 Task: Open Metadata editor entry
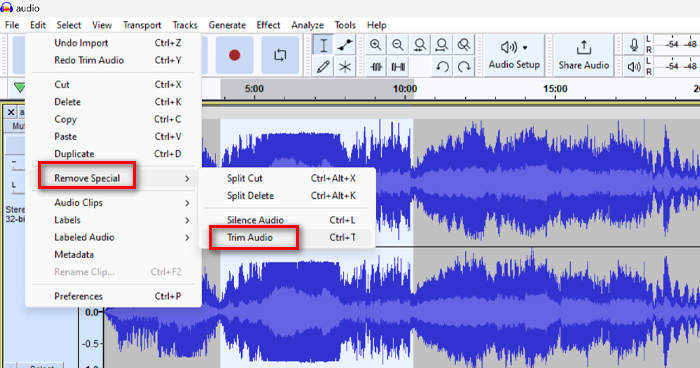pyautogui.click(x=114, y=255)
